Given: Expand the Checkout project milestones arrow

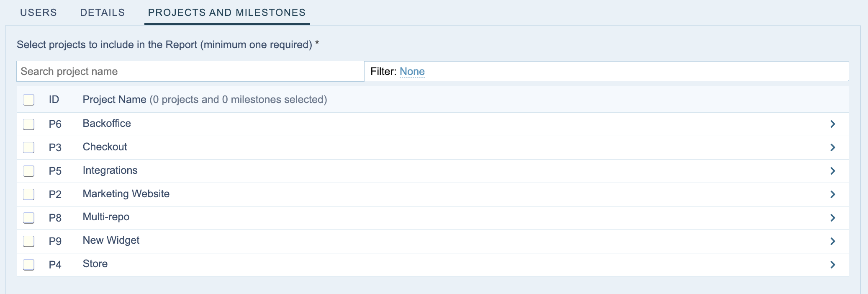Looking at the screenshot, I should [832, 147].
